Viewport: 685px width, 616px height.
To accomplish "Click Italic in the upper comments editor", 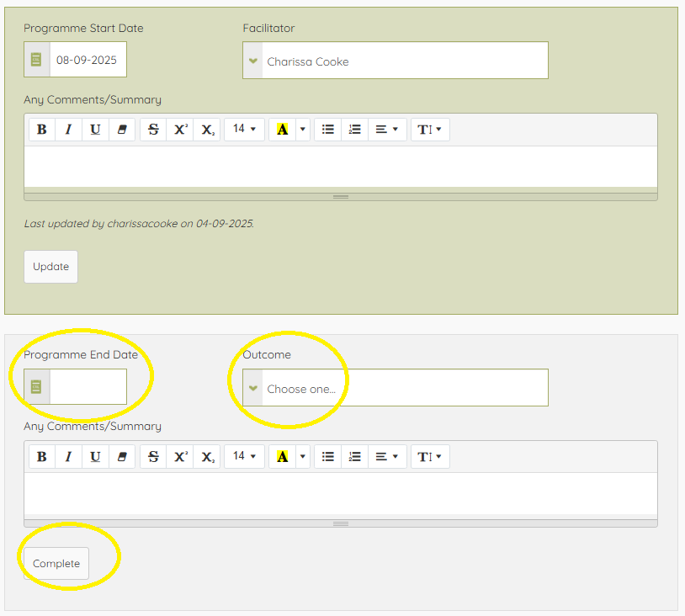I will 68,130.
